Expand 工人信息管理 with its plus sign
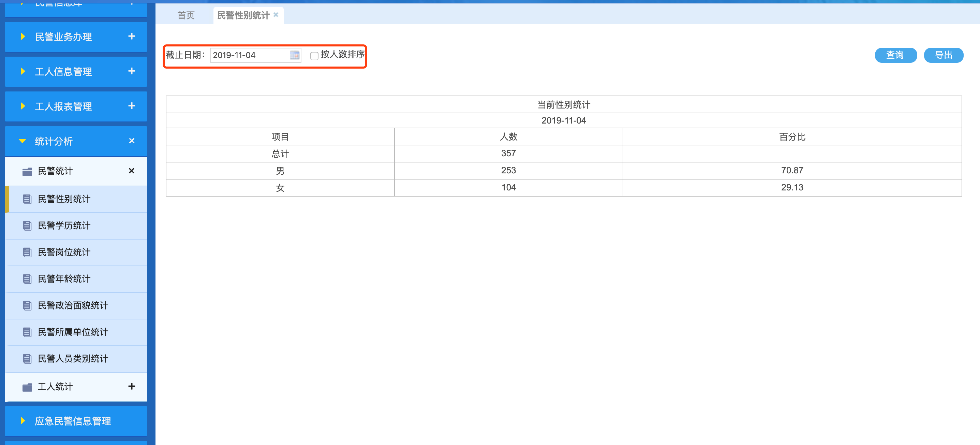Screen dimensions: 980x445 (132, 71)
